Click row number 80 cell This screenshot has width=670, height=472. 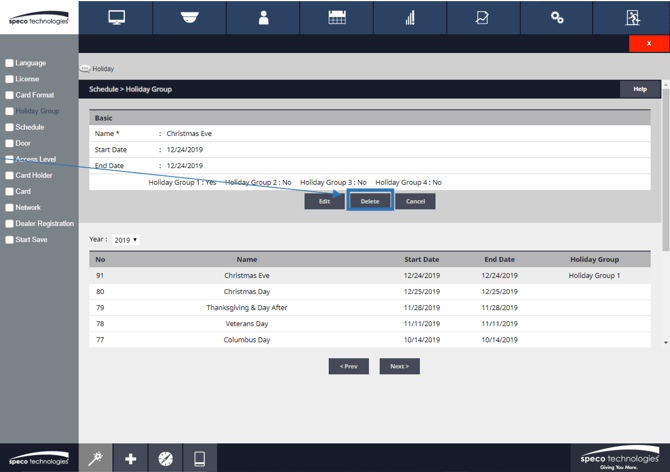[100, 292]
